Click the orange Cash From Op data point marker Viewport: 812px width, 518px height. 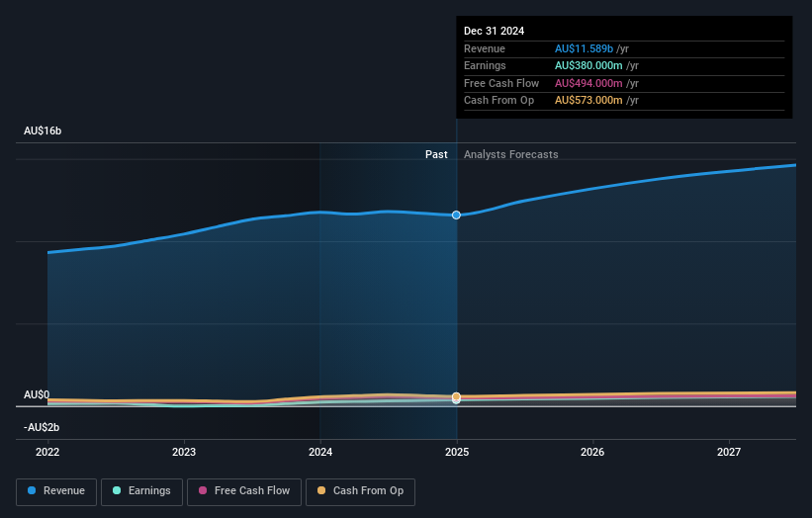point(456,397)
